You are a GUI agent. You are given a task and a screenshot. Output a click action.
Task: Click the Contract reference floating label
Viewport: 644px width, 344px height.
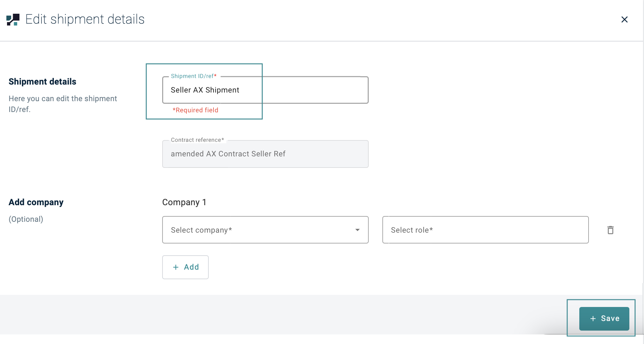click(x=197, y=140)
